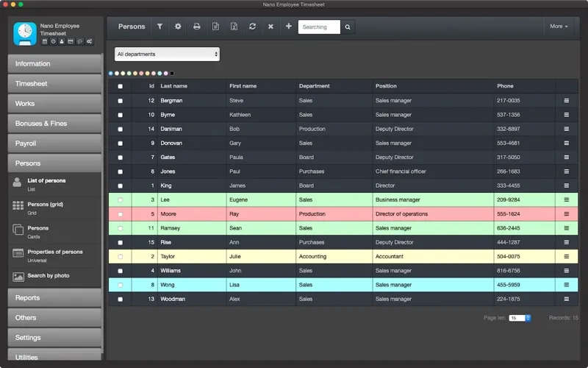Open row menu for Gates

566,158
